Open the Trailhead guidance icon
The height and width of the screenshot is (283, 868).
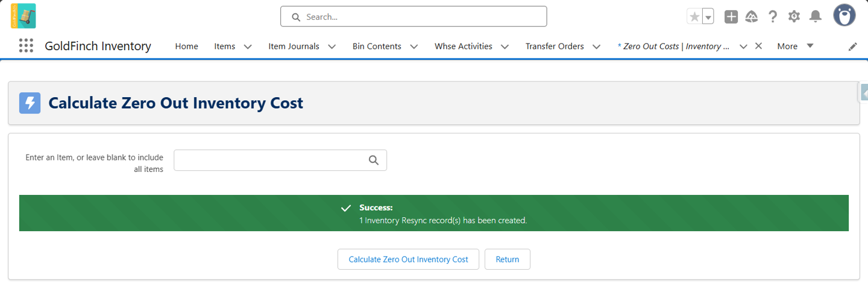click(x=752, y=16)
